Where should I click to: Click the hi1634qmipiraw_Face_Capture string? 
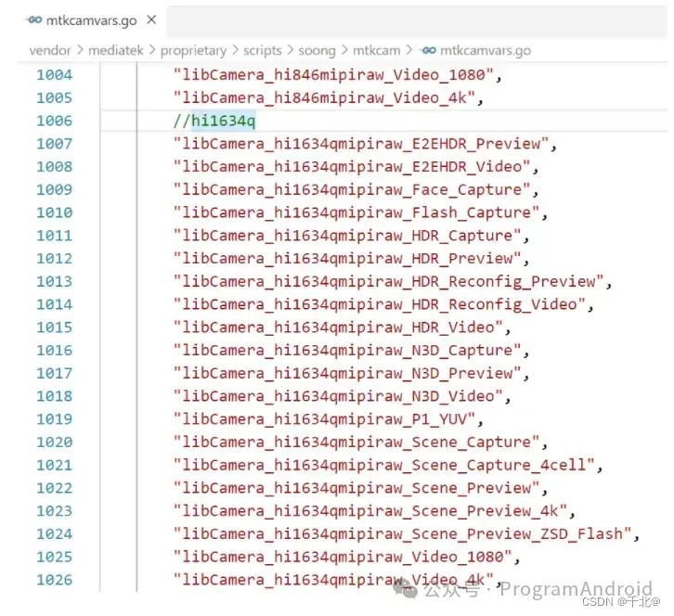tap(352, 190)
